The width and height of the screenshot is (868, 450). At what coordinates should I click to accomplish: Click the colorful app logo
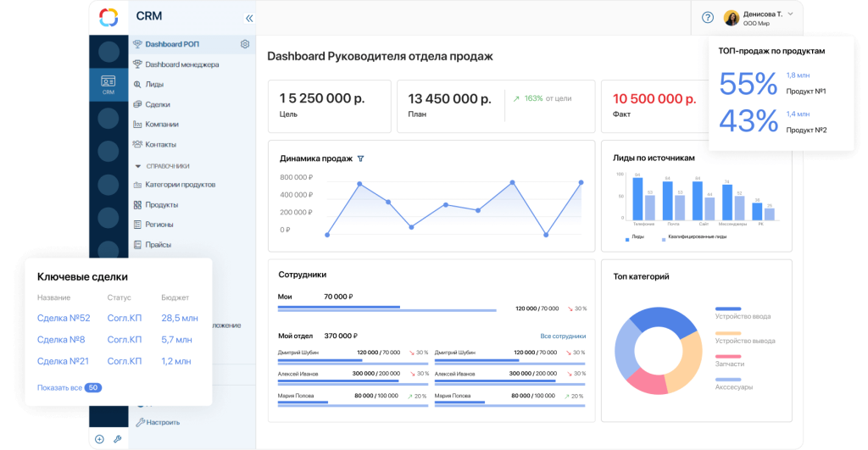108,17
